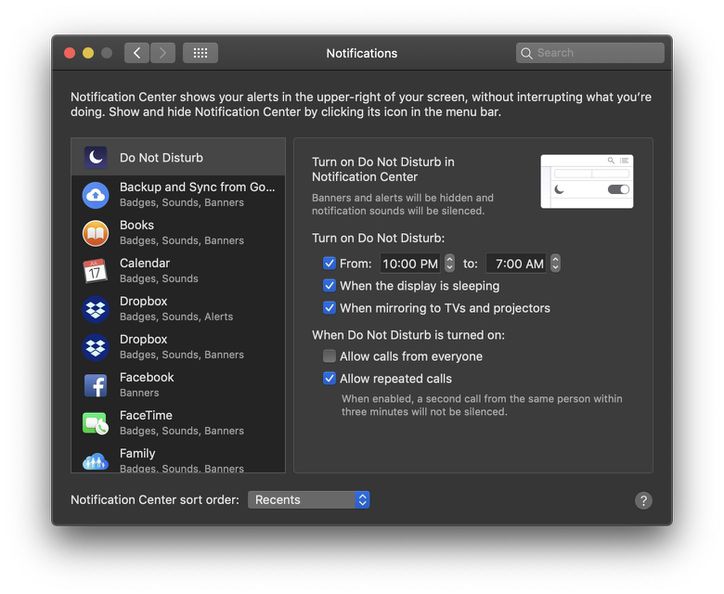Click the stepper beside 10:00 PM
Viewport: 724px width, 594px height.
pyautogui.click(x=449, y=264)
